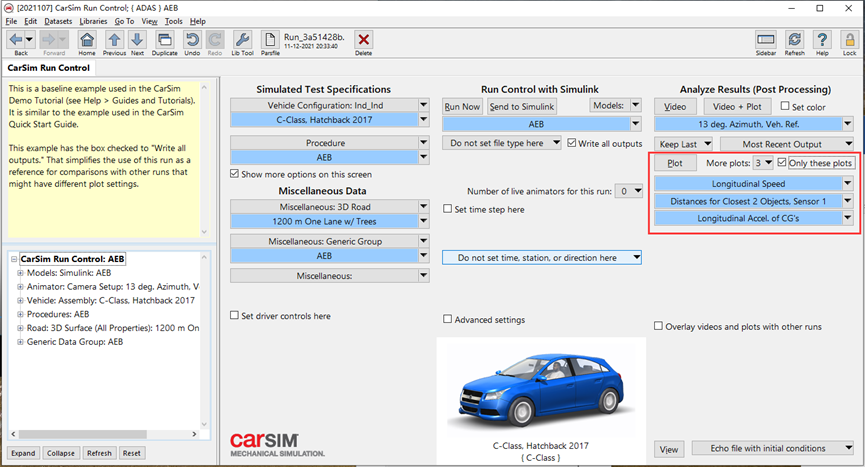Enable Set driver controls here checkbox
This screenshot has height=467, width=865.
coord(234,315)
